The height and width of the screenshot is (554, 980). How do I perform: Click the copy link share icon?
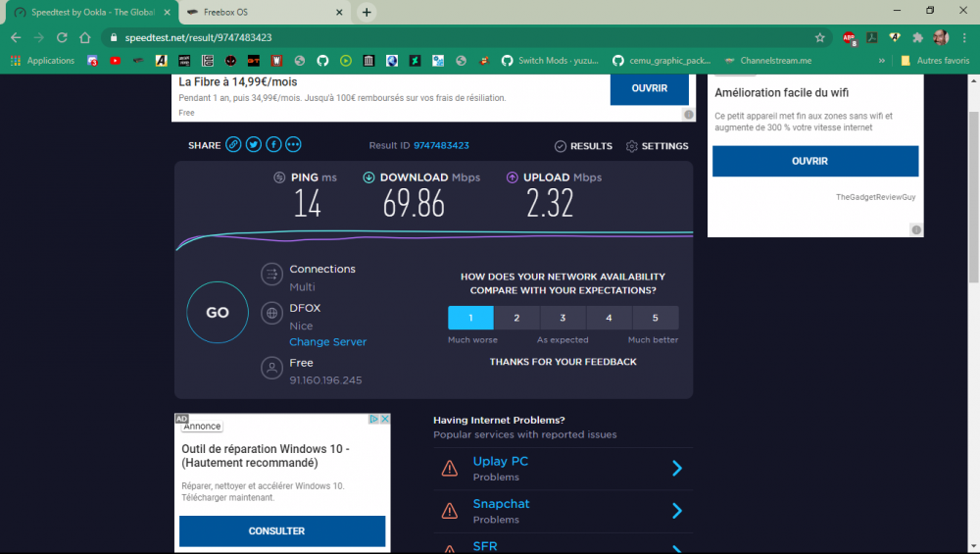pos(233,145)
